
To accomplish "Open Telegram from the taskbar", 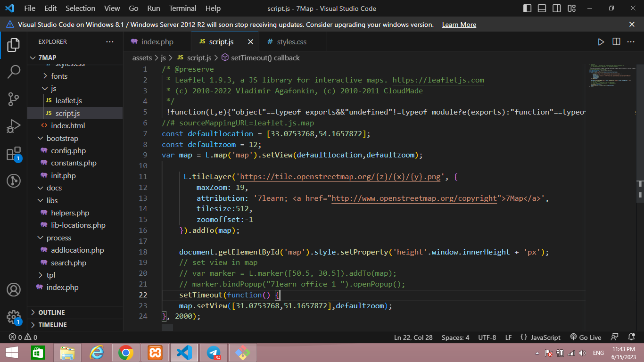I will point(214,353).
